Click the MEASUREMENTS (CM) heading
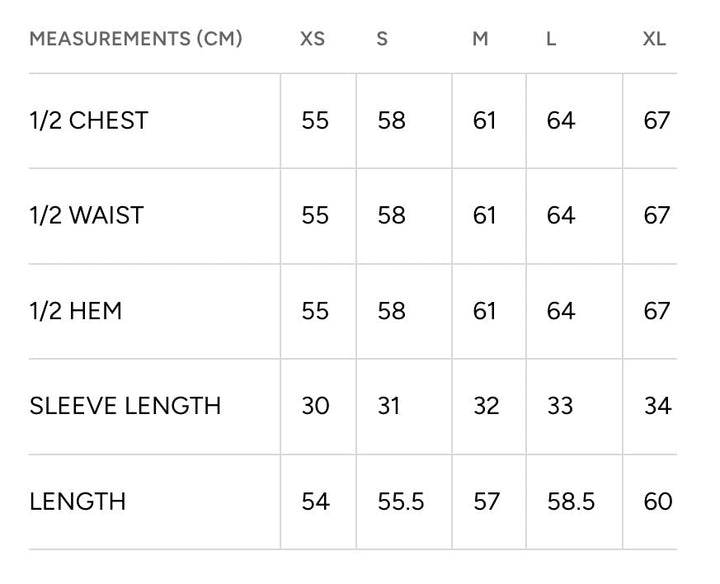 (x=136, y=39)
